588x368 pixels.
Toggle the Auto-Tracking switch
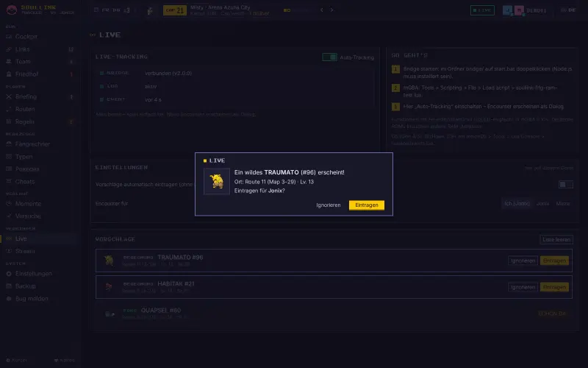point(329,57)
